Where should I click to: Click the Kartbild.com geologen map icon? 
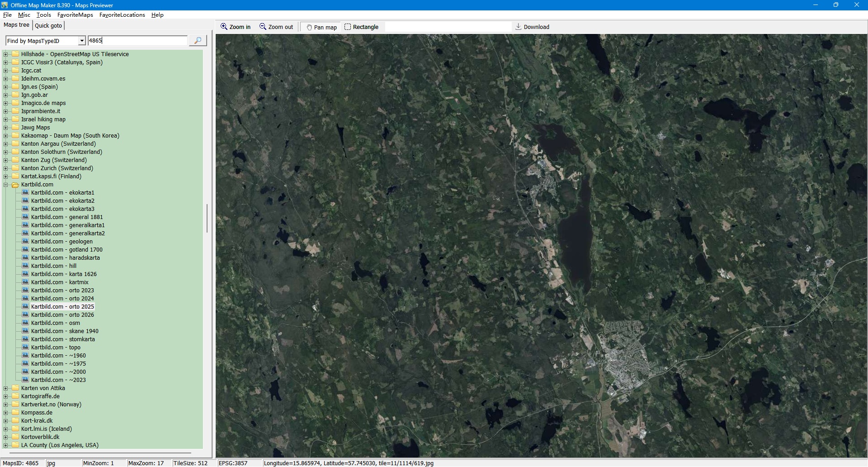tap(25, 241)
